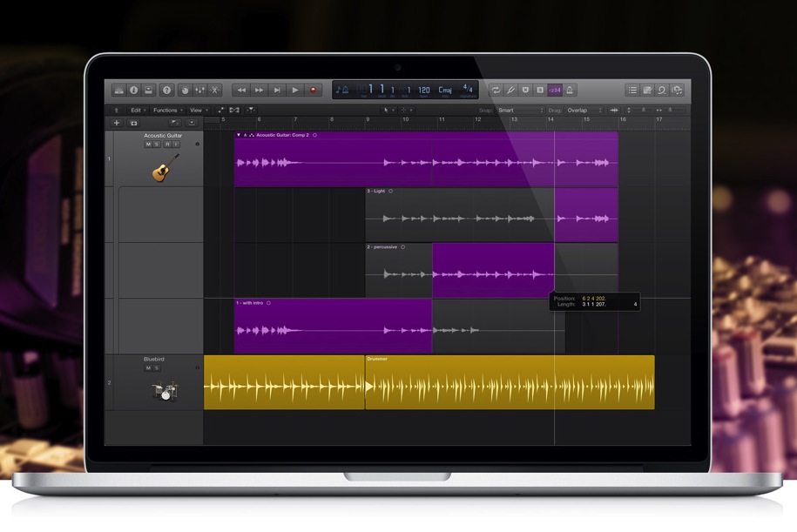
Task: Click the Acoustic Guitar instrument icon
Action: (x=163, y=167)
